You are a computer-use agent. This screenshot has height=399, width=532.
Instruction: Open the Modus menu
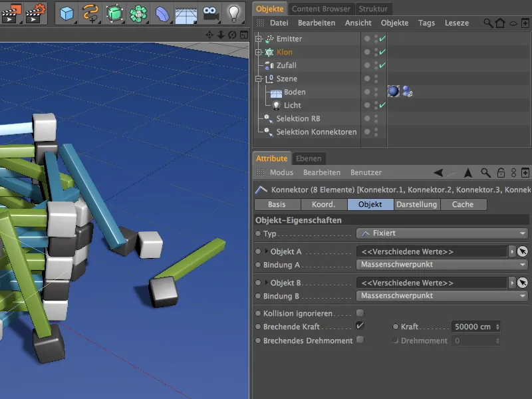pos(281,173)
